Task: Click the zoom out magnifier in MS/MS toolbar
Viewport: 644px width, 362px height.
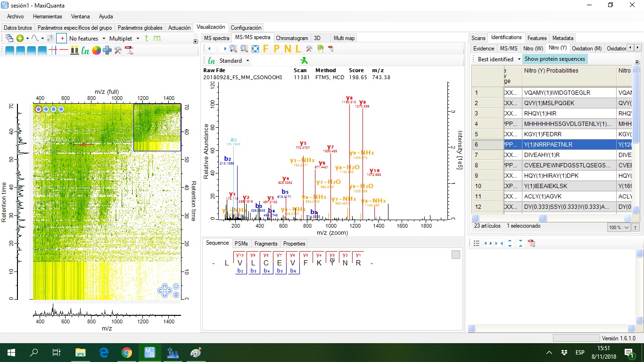Action: click(x=244, y=49)
